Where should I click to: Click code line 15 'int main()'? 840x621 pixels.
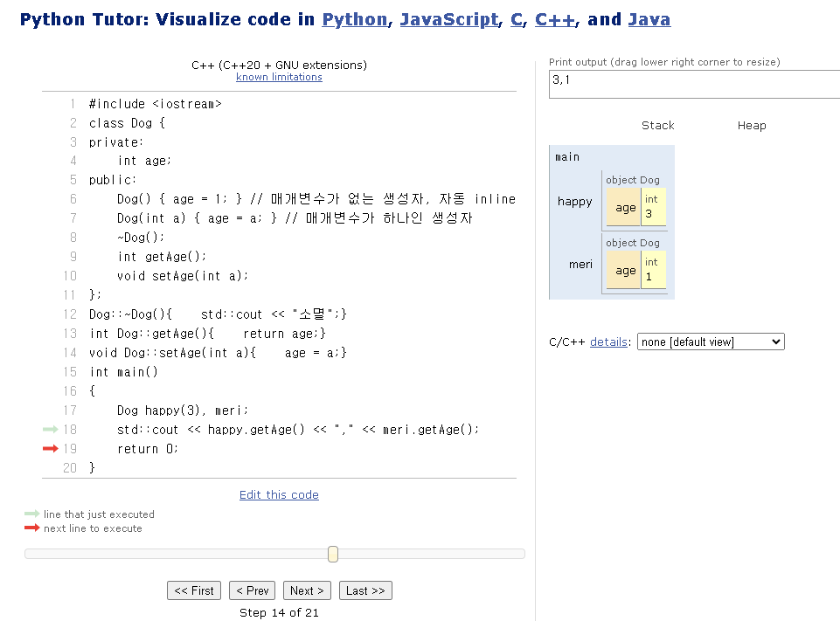tap(124, 372)
